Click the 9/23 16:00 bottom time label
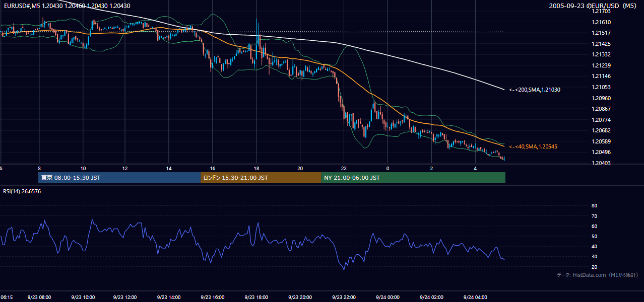This screenshot has width=644, height=302. [x=213, y=297]
